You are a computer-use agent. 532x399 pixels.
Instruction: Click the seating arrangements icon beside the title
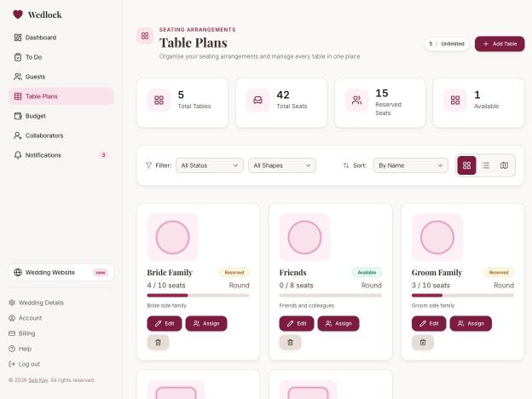point(145,36)
